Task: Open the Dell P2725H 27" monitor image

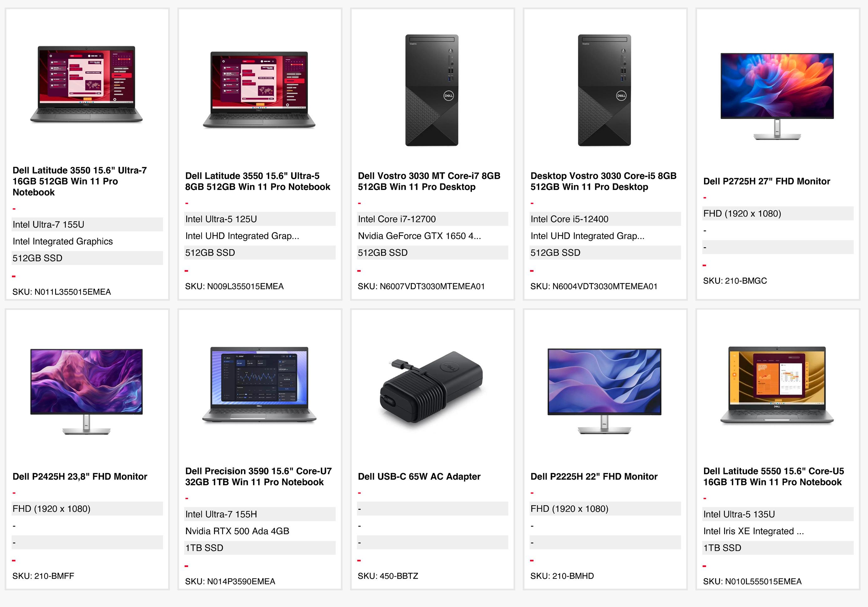Action: (x=777, y=96)
